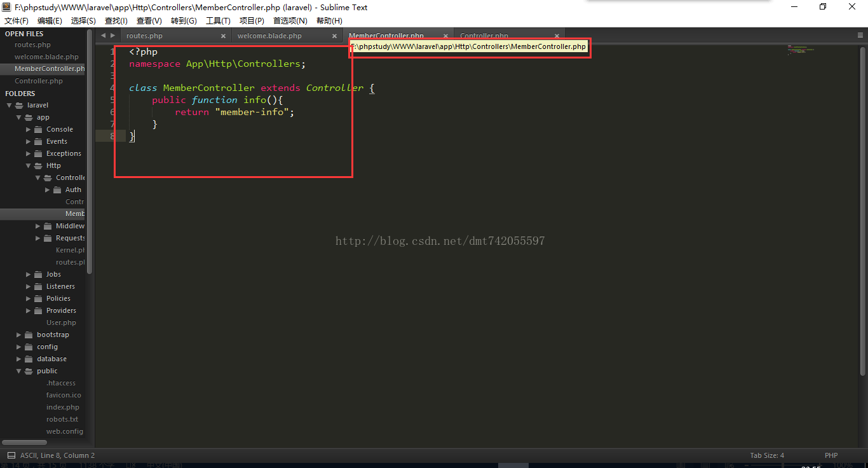Click the left tab-scroll arrow

(103, 36)
